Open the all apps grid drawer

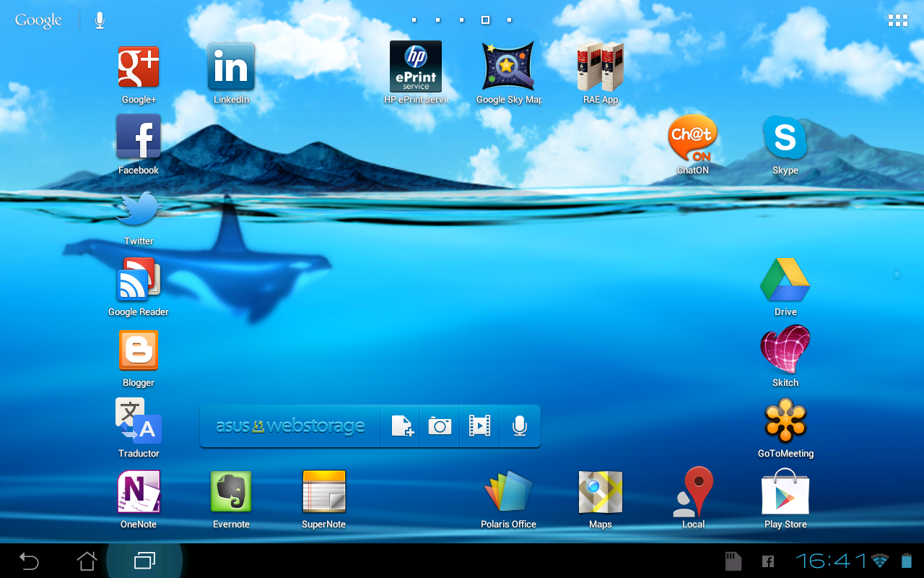pyautogui.click(x=898, y=20)
